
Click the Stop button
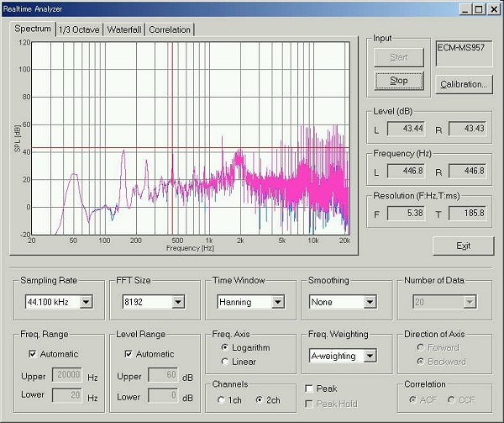point(399,81)
